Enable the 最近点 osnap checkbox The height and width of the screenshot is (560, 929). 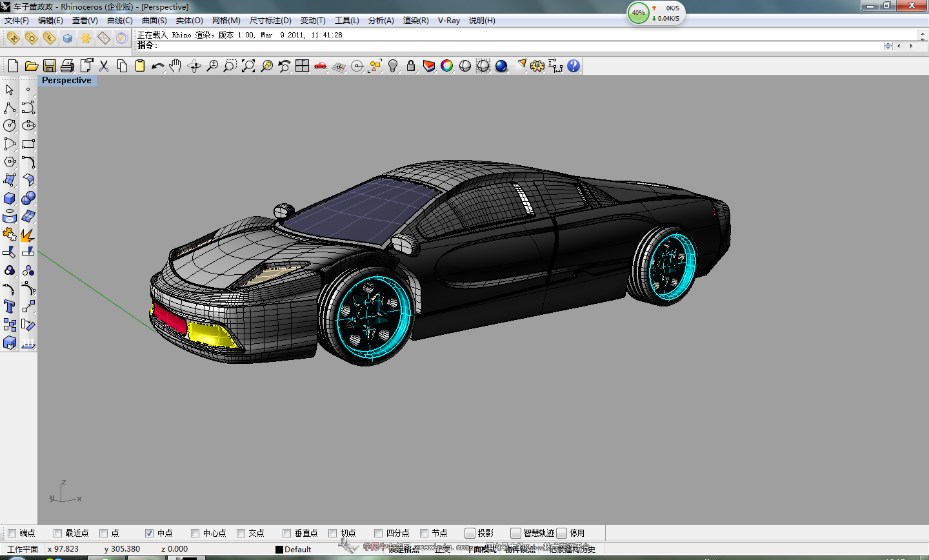57,533
